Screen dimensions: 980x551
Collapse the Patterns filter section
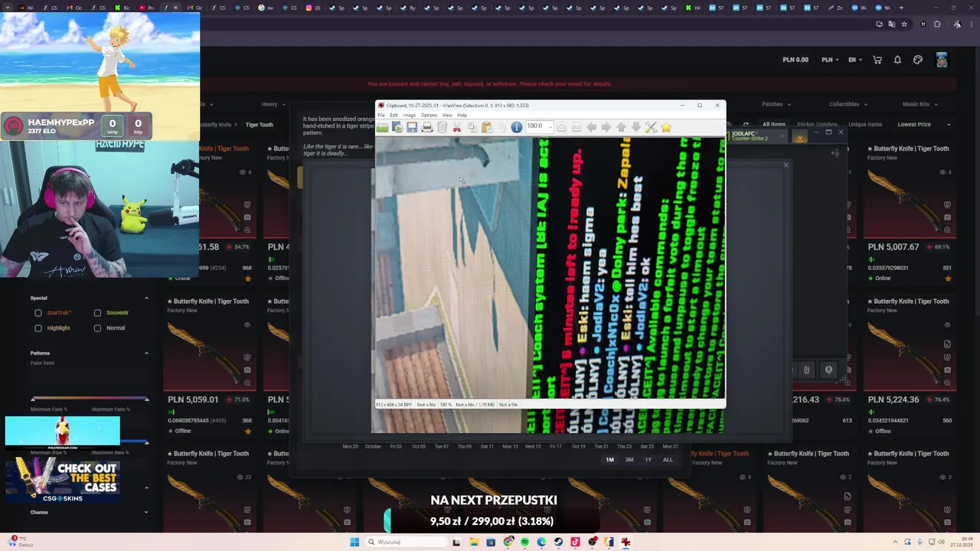point(146,354)
